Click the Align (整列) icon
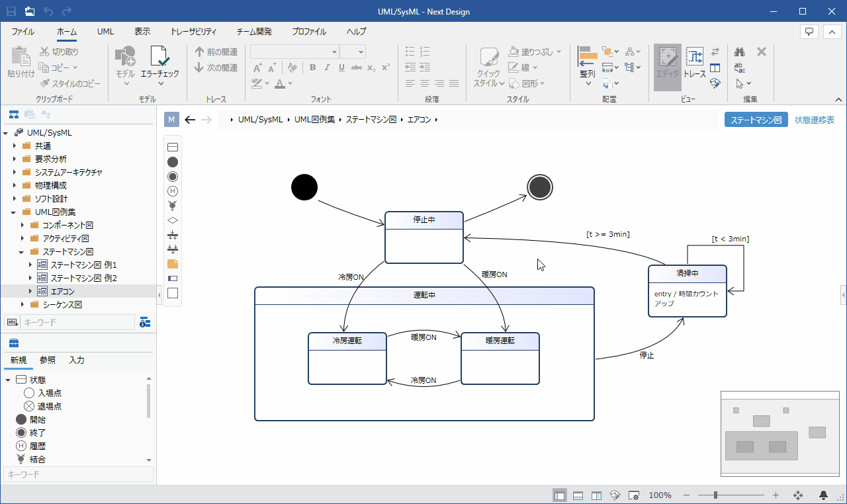This screenshot has width=847, height=504. click(x=587, y=57)
